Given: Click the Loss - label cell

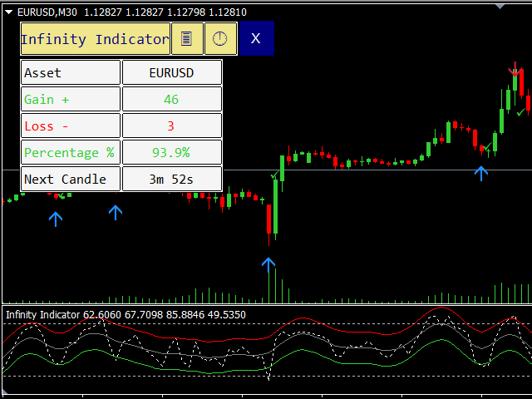Looking at the screenshot, I should [x=71, y=126].
